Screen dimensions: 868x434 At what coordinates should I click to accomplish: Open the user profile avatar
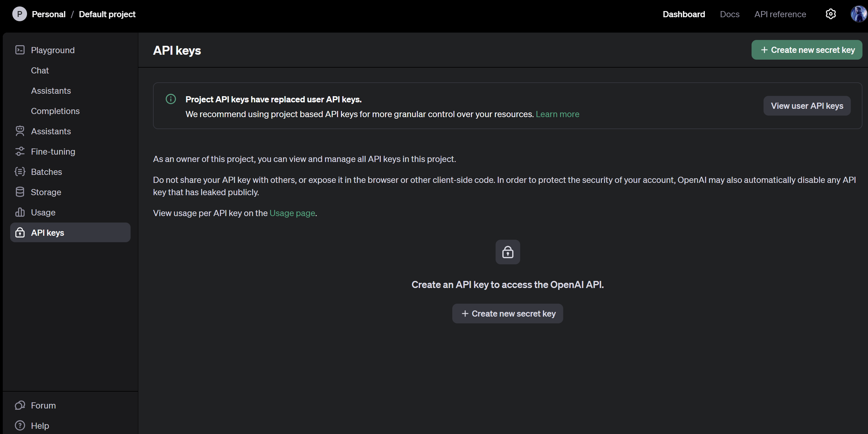point(859,14)
